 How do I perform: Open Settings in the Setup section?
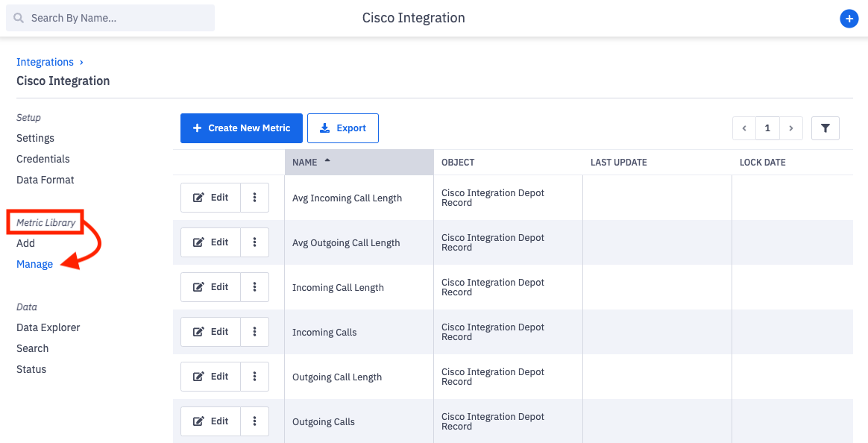(x=35, y=138)
